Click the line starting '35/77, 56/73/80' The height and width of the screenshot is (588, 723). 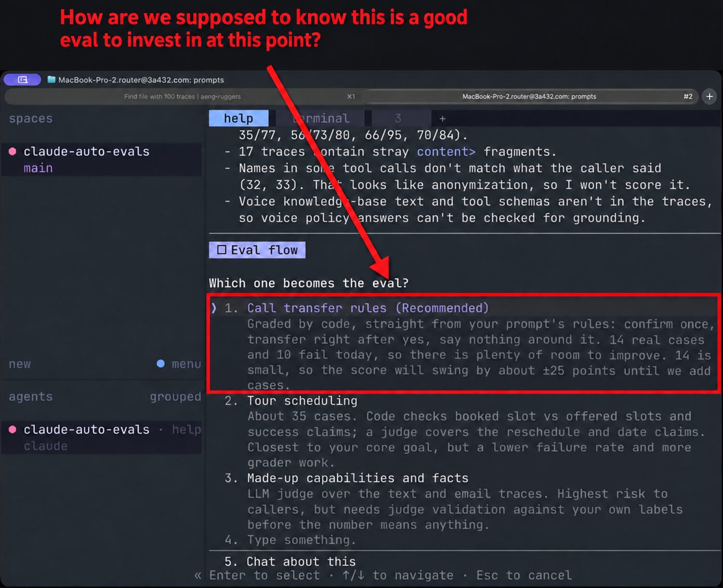(x=353, y=135)
